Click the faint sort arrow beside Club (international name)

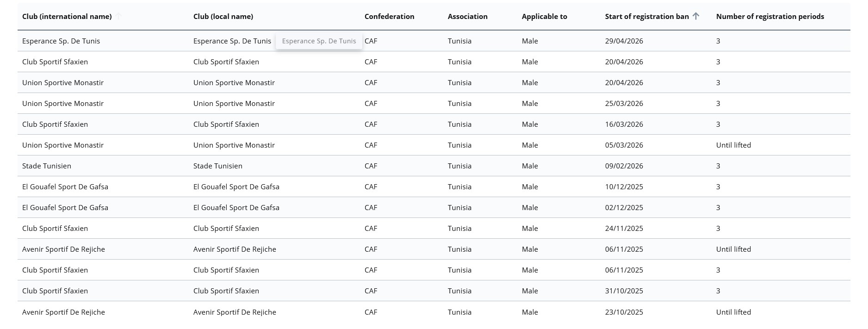click(119, 16)
